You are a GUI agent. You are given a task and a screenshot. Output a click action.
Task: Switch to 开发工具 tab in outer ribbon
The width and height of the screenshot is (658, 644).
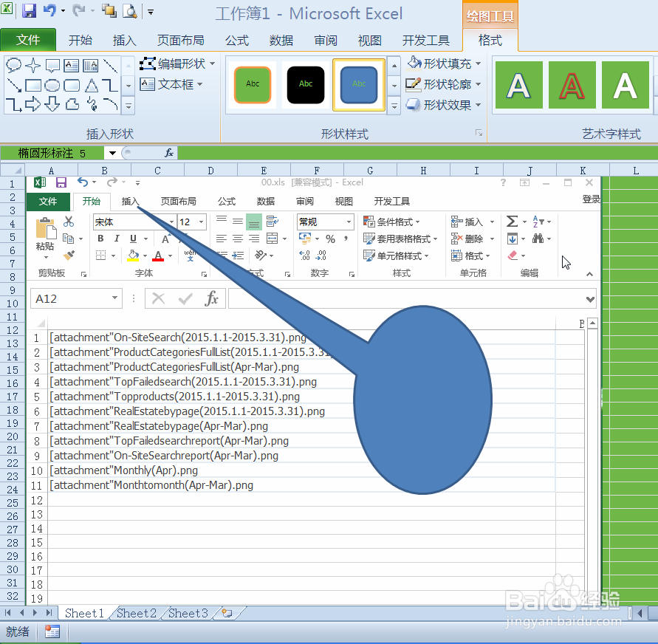click(x=426, y=41)
